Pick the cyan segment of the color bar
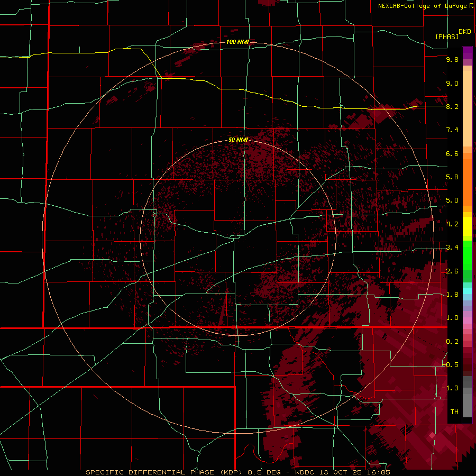 coord(467,291)
